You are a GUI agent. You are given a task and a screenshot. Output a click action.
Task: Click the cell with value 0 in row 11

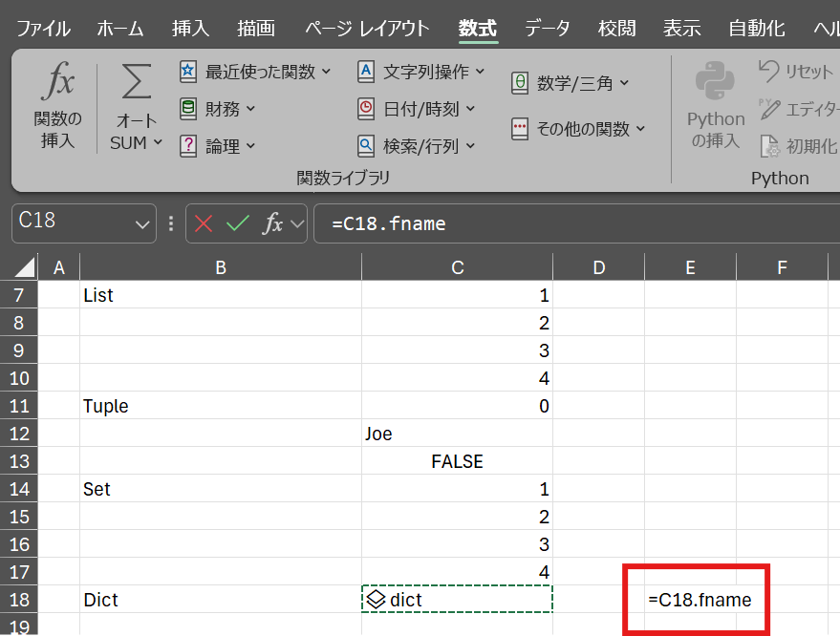pyautogui.click(x=458, y=406)
